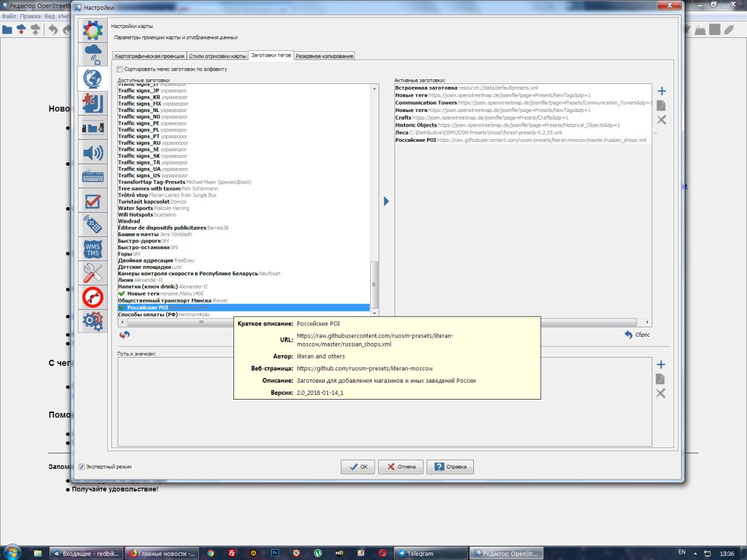Click open file folder icon in JOSM toolbar
Screen dimensions: 747x560
point(7,29)
